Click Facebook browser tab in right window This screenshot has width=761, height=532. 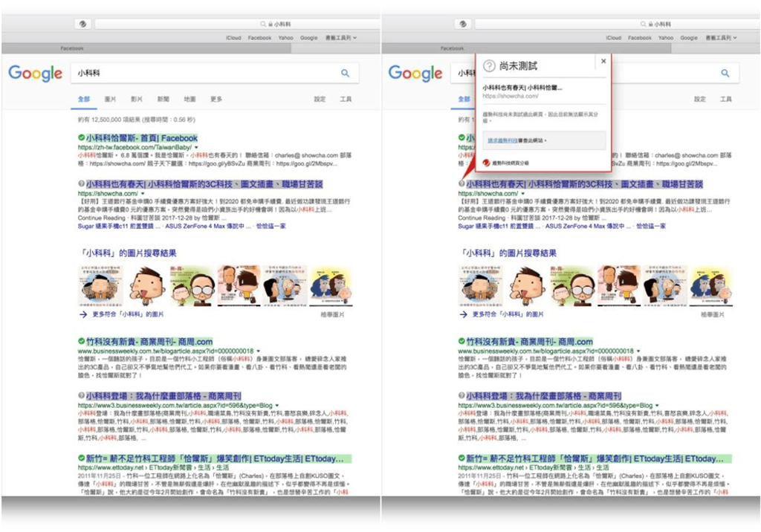coord(527,48)
